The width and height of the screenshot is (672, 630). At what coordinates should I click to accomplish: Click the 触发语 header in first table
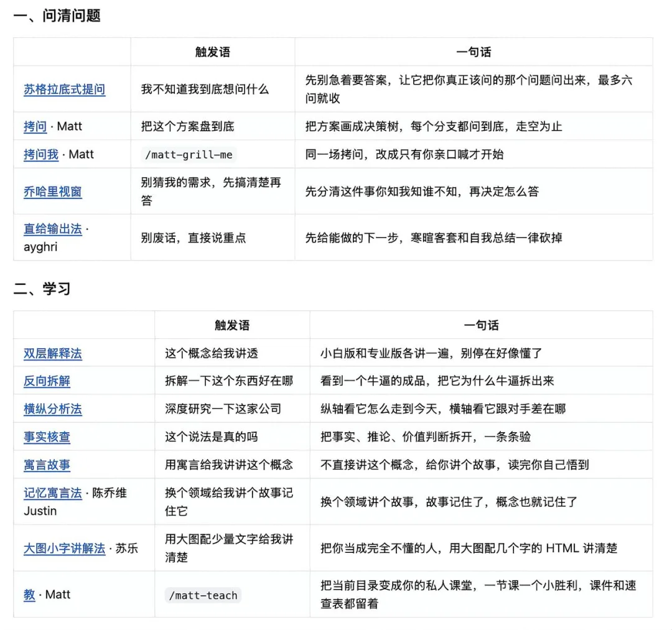pyautogui.click(x=213, y=52)
